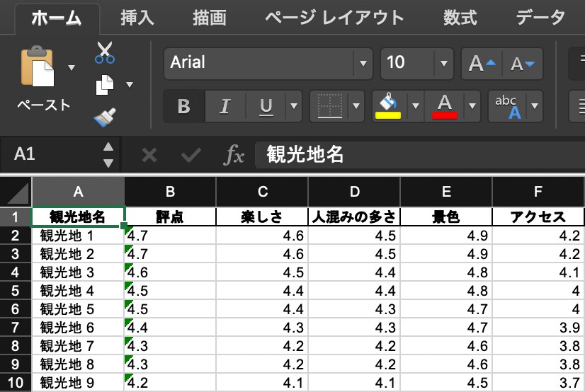
Task: Select column D header
Action: [354, 192]
